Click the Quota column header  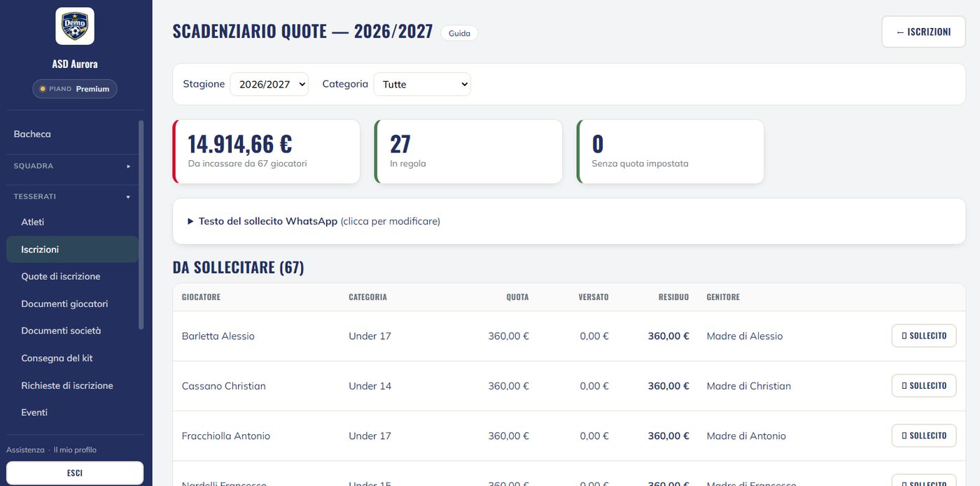point(517,297)
